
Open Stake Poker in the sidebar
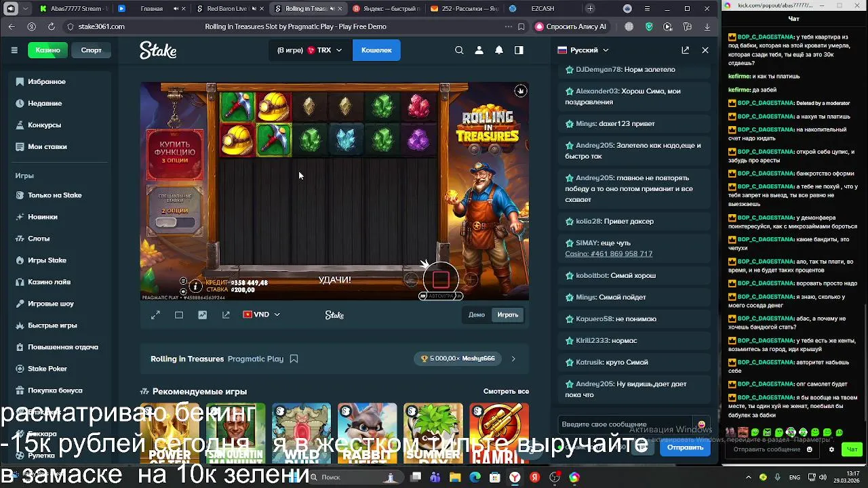tap(60, 369)
